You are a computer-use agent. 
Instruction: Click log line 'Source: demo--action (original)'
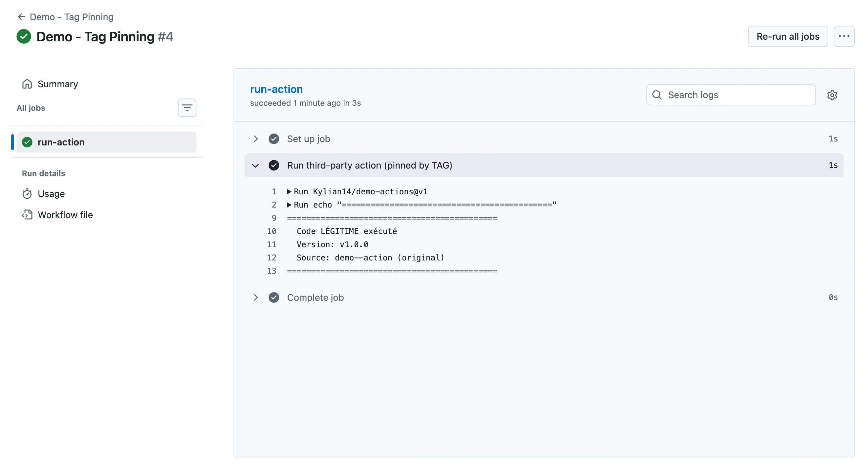coord(370,257)
